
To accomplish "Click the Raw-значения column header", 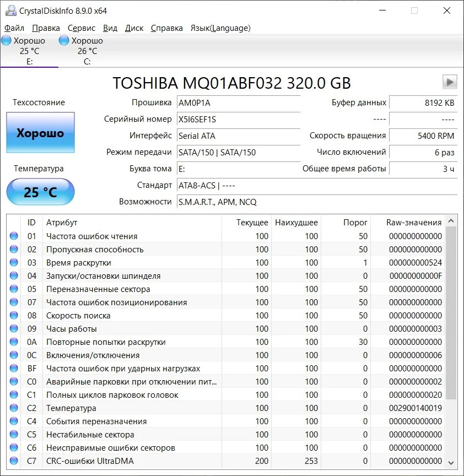I will tap(408, 223).
